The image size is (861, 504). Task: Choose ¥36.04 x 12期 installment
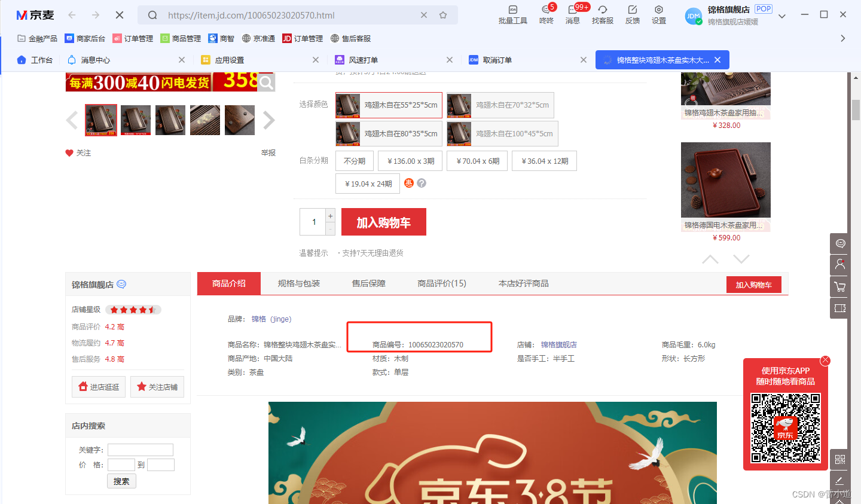click(545, 161)
